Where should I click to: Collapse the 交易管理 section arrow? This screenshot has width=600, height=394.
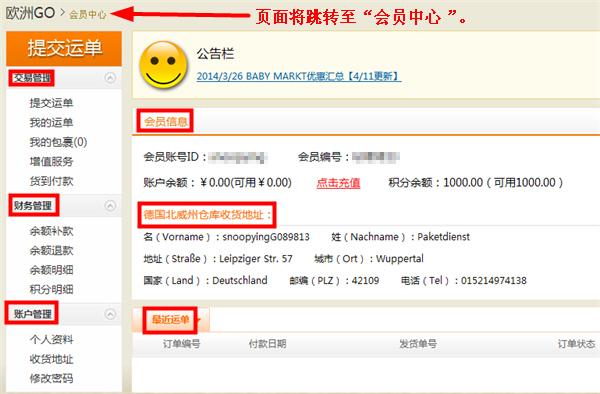coord(110,78)
